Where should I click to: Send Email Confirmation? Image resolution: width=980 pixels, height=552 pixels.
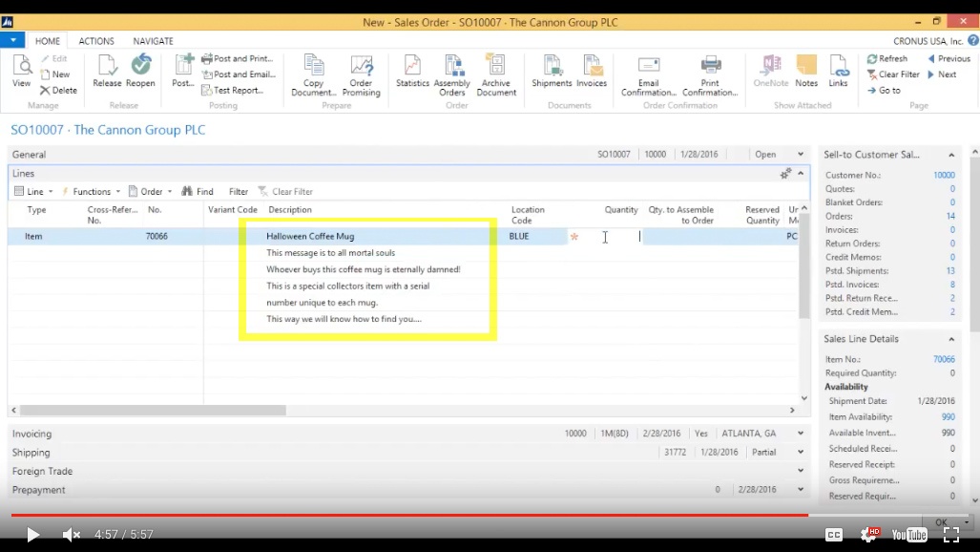pyautogui.click(x=649, y=75)
